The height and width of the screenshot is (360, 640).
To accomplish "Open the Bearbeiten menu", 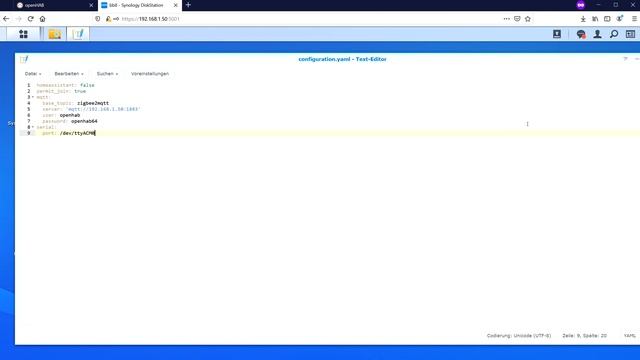I will 69,74.
